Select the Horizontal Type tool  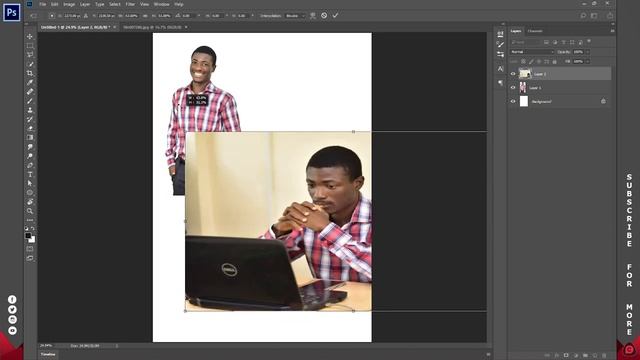pyautogui.click(x=30, y=174)
